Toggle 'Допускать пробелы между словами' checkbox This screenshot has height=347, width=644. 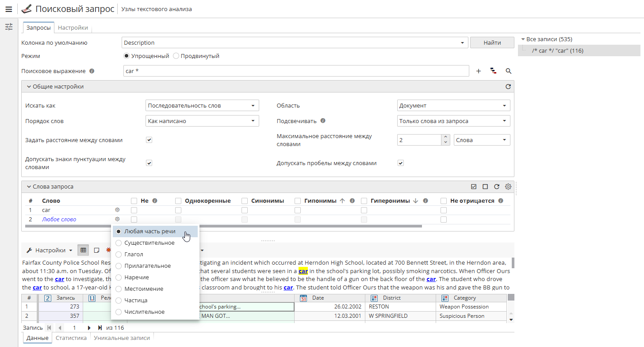point(401,163)
